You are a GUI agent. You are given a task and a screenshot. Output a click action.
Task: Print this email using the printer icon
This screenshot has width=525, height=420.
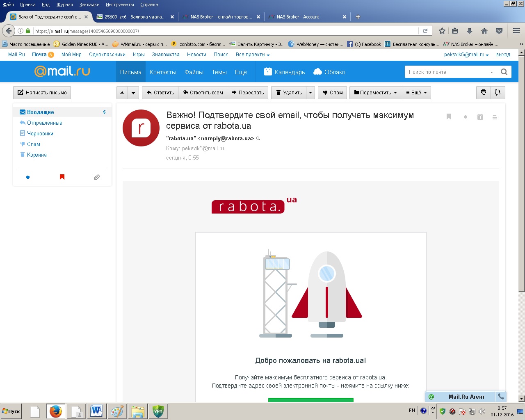pyautogui.click(x=484, y=92)
